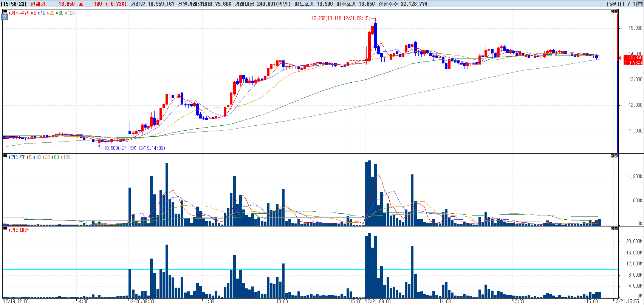Close the 거래대금 pane via its X icon
The height and width of the screenshot is (305, 644).
[616, 229]
